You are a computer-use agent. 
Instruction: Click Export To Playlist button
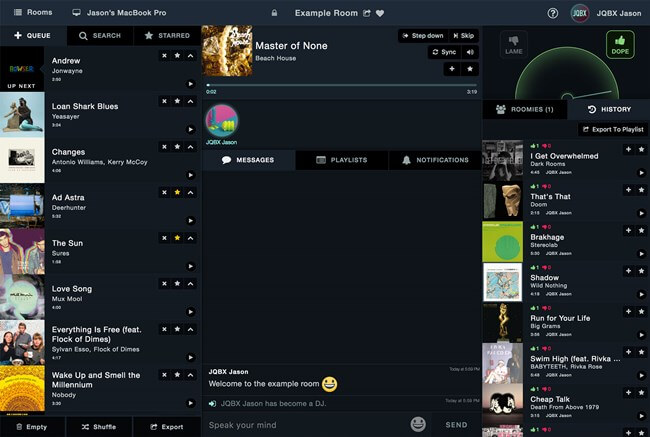pyautogui.click(x=613, y=129)
